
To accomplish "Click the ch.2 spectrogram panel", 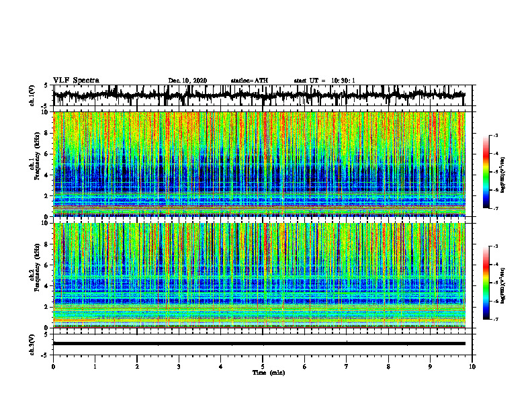I will tap(259, 275).
